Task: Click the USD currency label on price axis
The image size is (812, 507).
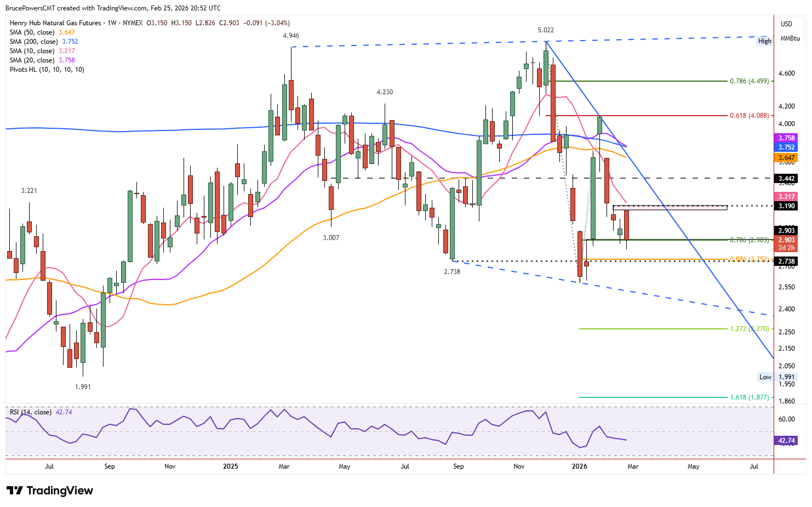Action: [x=786, y=24]
